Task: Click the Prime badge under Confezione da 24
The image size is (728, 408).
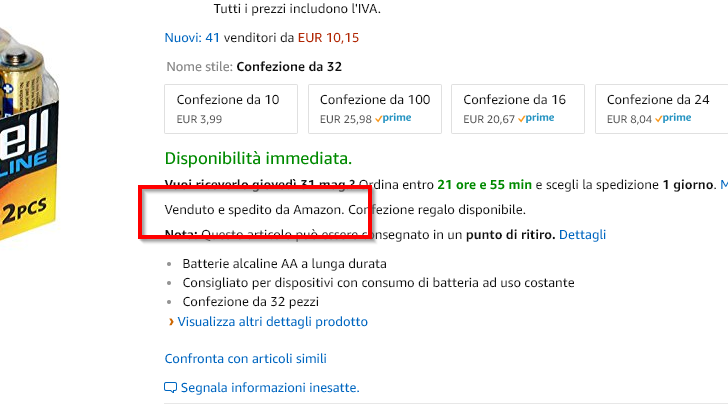Action: coord(672,118)
